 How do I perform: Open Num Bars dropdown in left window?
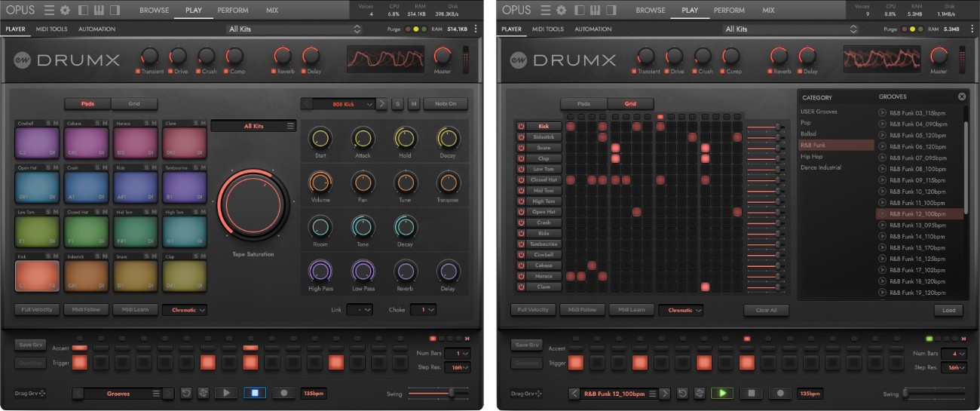click(x=457, y=353)
